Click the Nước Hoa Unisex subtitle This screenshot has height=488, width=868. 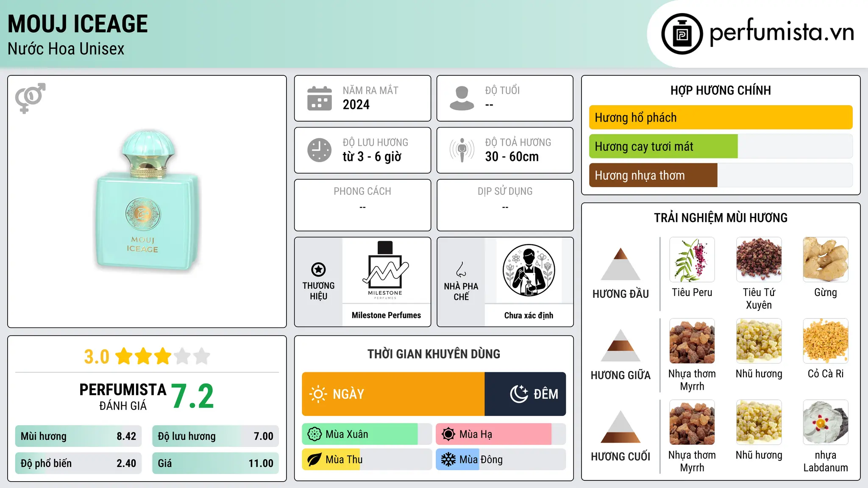pos(66,49)
